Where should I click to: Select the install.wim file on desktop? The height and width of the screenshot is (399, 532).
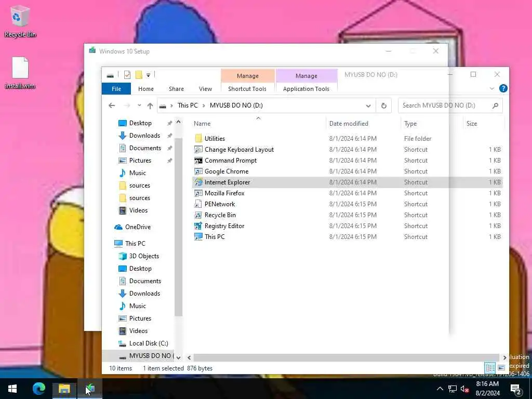click(x=20, y=73)
